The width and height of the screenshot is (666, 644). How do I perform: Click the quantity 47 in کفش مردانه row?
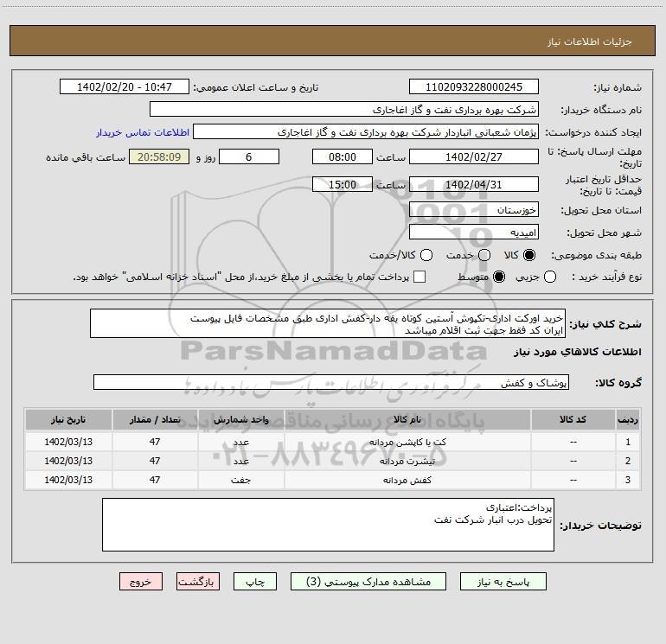pos(155,480)
